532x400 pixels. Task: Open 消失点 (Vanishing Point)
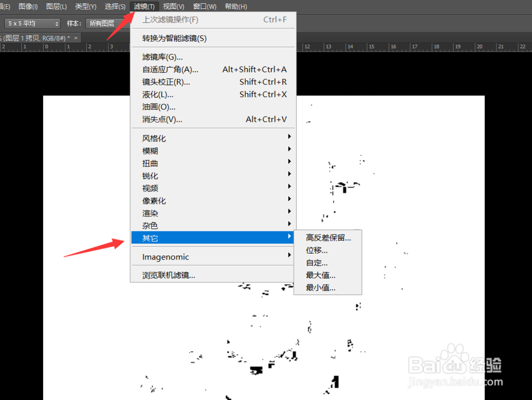(163, 119)
